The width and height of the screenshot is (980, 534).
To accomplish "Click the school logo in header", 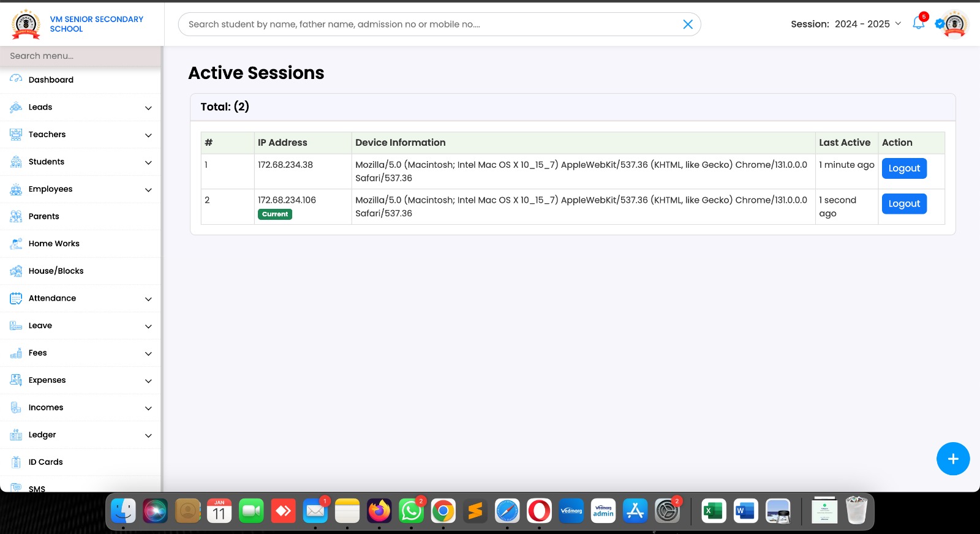I will point(26,24).
